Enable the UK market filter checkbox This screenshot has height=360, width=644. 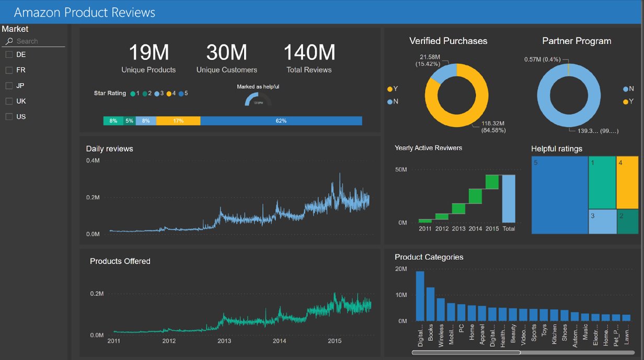[9, 101]
